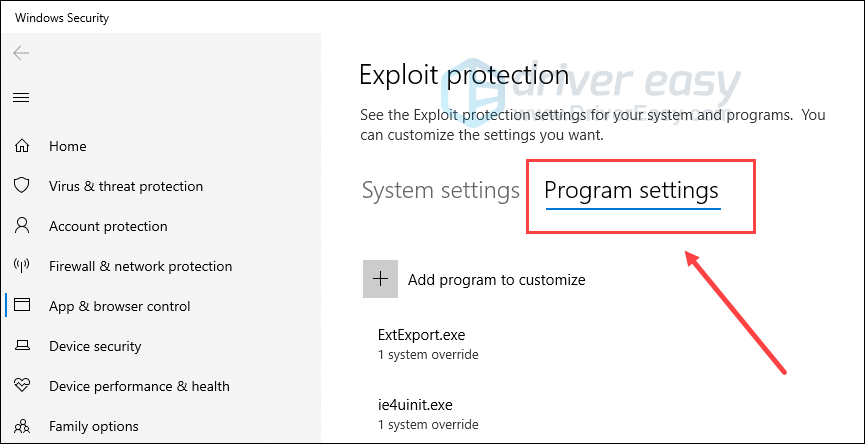
Task: Click the Home house icon
Action: [x=21, y=146]
